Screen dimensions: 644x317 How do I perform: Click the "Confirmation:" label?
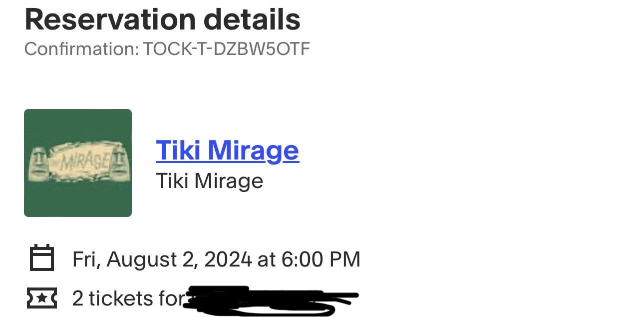coord(81,49)
